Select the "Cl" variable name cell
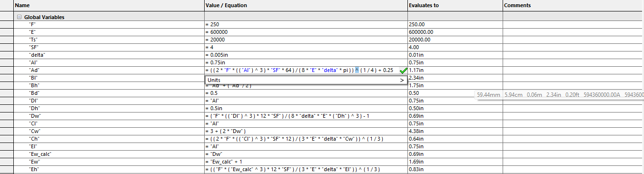The width and height of the screenshot is (644, 174). tap(109, 123)
